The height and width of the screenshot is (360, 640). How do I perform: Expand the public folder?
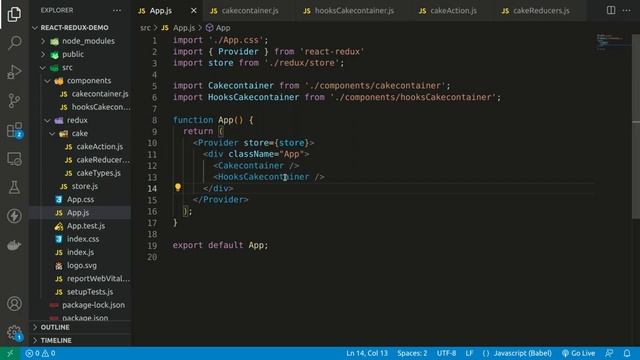[80, 54]
